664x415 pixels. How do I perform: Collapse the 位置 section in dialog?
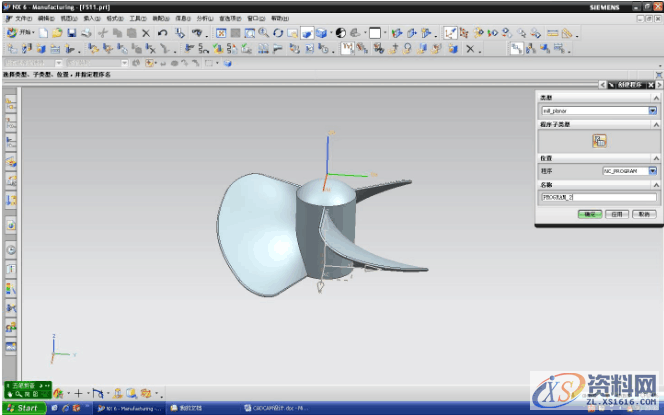(x=656, y=158)
